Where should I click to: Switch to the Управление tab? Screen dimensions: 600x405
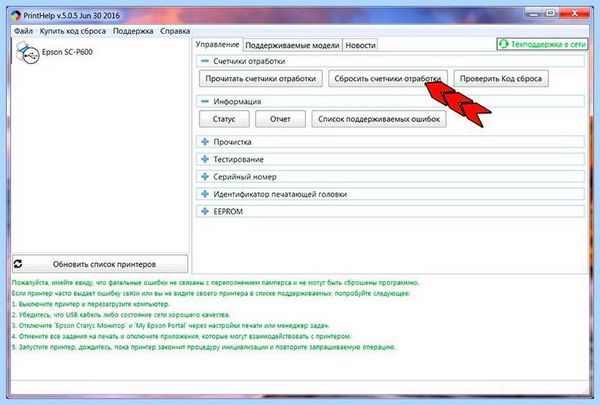pyautogui.click(x=217, y=44)
